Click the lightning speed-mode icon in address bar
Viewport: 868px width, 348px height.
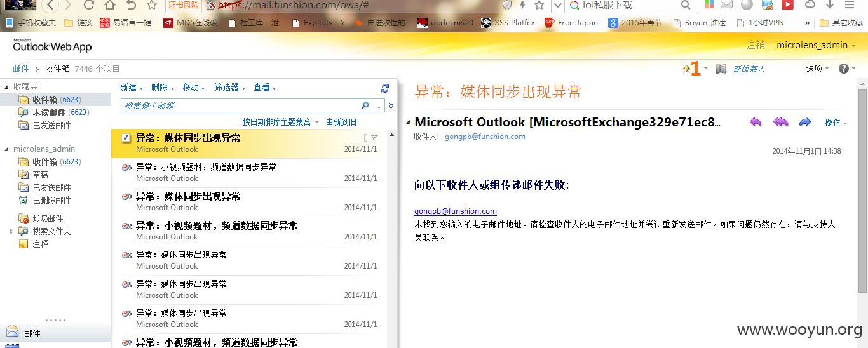pyautogui.click(x=523, y=5)
